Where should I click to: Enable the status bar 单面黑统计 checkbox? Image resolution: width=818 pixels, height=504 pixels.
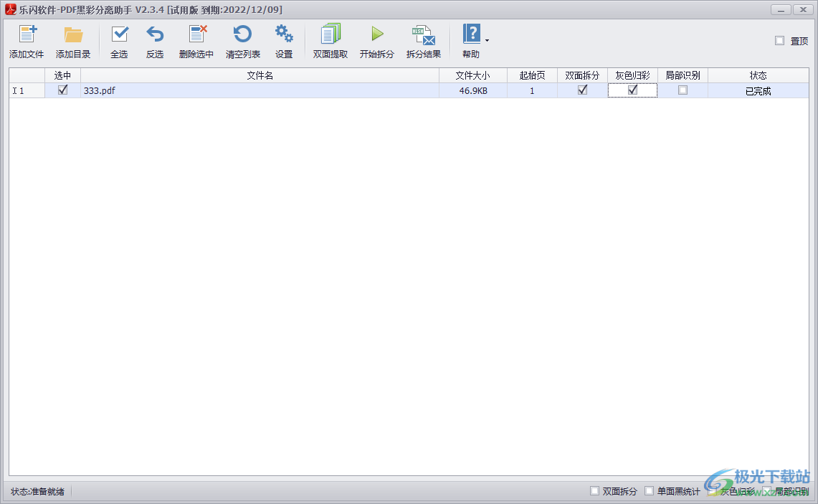coord(649,491)
